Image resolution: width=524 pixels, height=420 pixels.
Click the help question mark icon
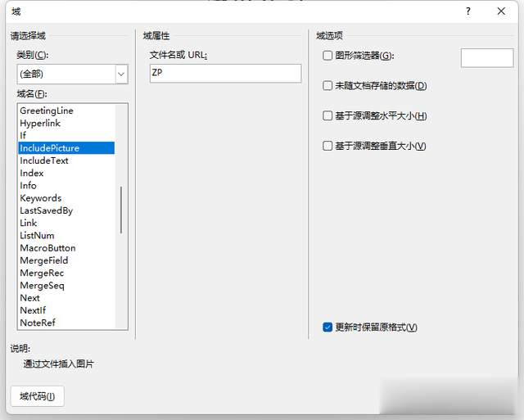click(468, 11)
